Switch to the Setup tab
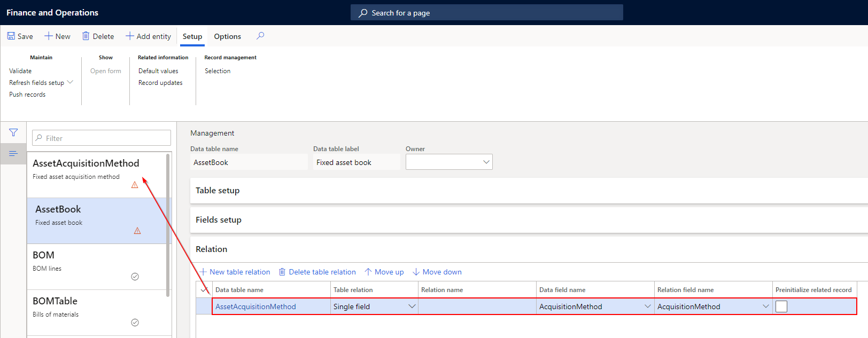This screenshot has height=338, width=868. [x=192, y=36]
